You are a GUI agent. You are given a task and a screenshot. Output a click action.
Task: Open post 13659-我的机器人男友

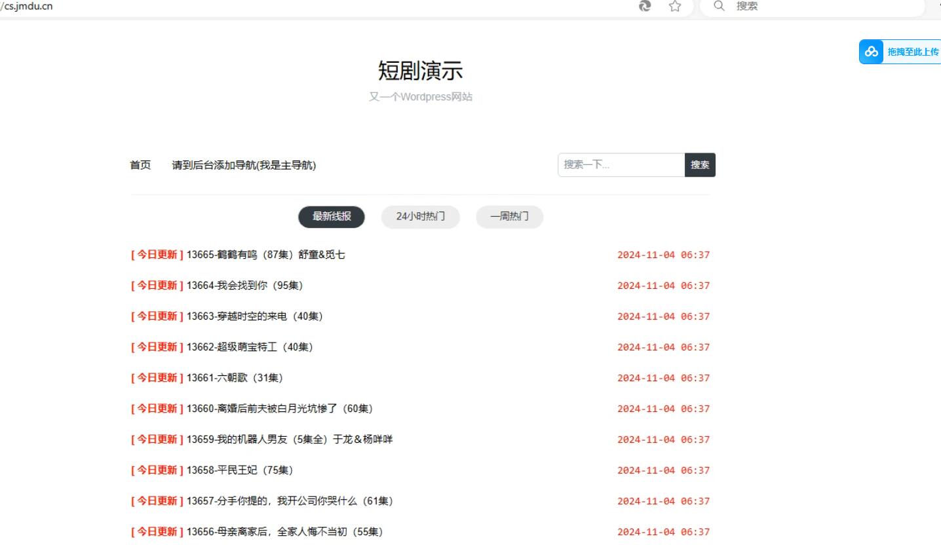[x=289, y=439]
